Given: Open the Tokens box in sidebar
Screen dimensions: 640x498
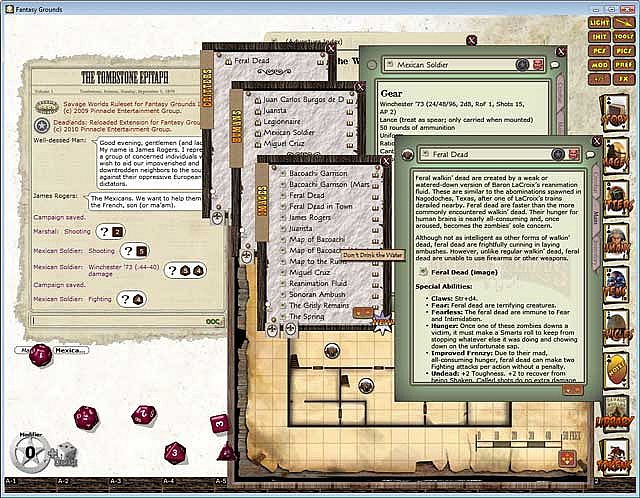Looking at the screenshot, I should coord(616,456).
